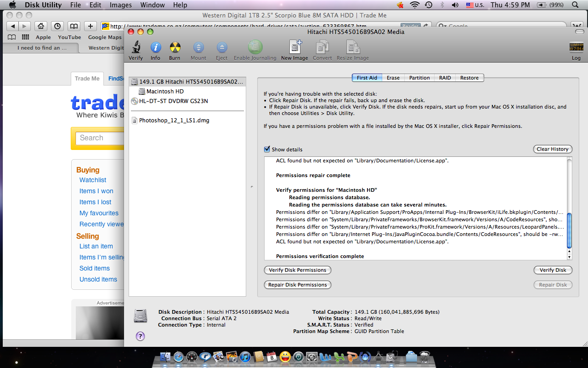Click Safari's add bookmark plus button
The height and width of the screenshot is (368, 588).
click(x=90, y=26)
